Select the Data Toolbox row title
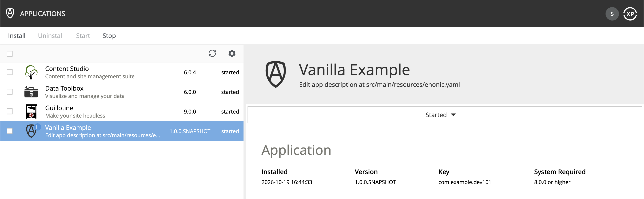Screen dimensions: 644x199 coord(64,88)
